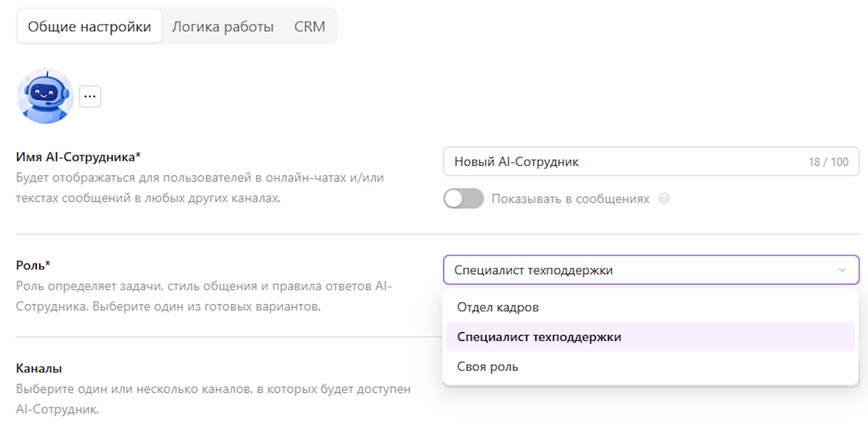
Task: Go to the CRM tab
Action: tap(310, 27)
